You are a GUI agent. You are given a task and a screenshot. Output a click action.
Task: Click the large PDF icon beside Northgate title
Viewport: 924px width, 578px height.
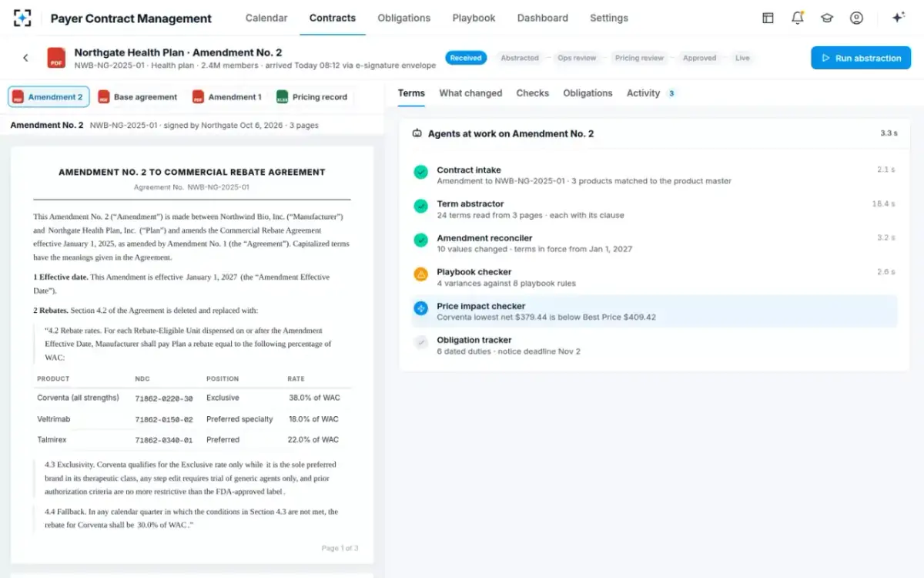(56, 58)
